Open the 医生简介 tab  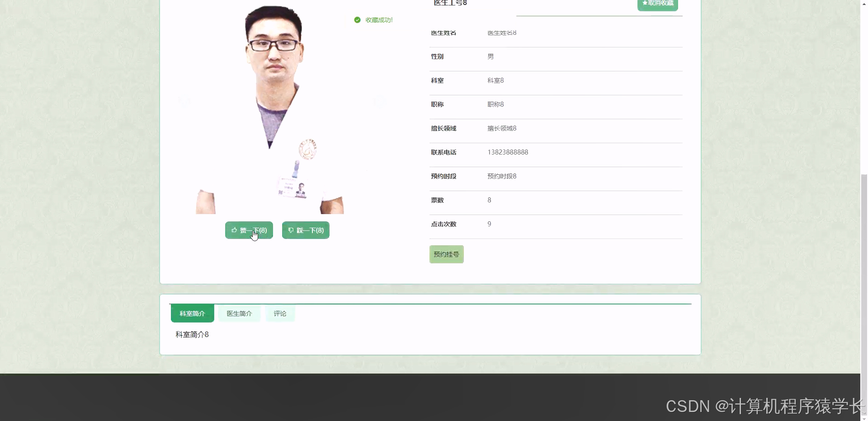click(239, 313)
